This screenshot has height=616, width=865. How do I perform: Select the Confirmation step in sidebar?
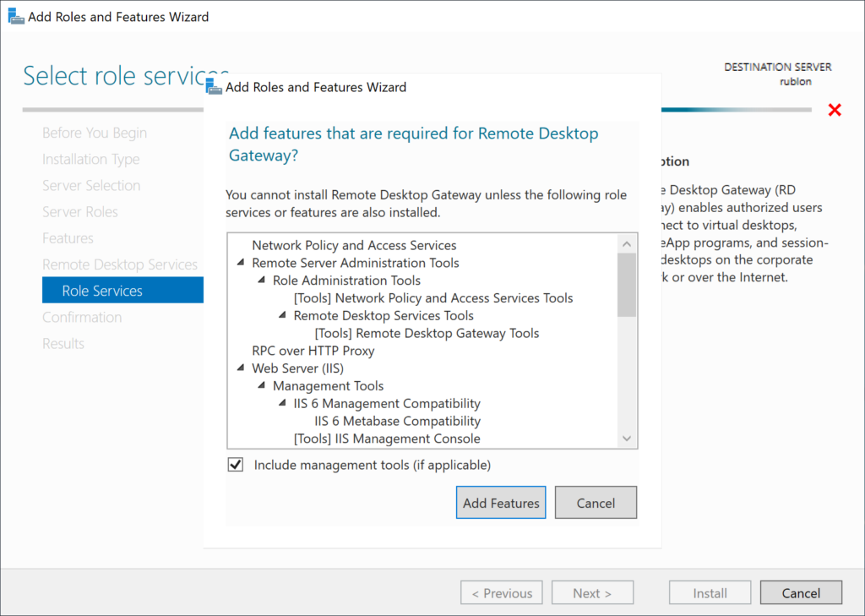point(82,317)
